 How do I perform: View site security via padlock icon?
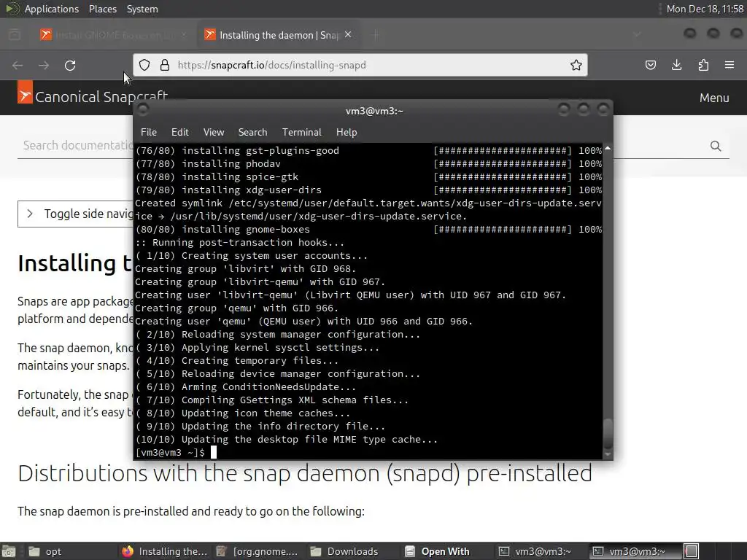(x=165, y=65)
